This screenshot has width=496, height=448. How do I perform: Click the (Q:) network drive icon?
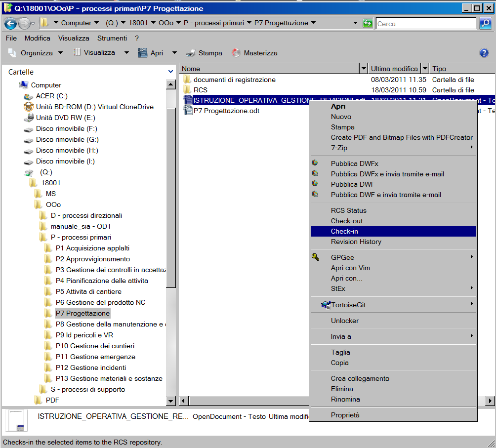click(29, 172)
